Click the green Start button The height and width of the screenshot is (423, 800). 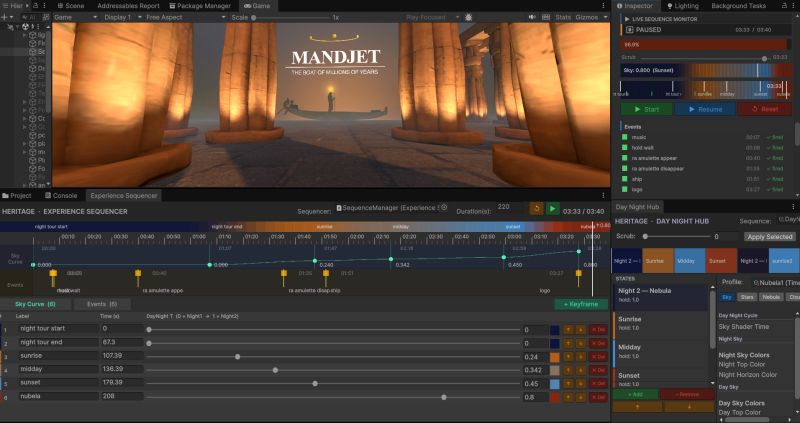tap(646, 109)
